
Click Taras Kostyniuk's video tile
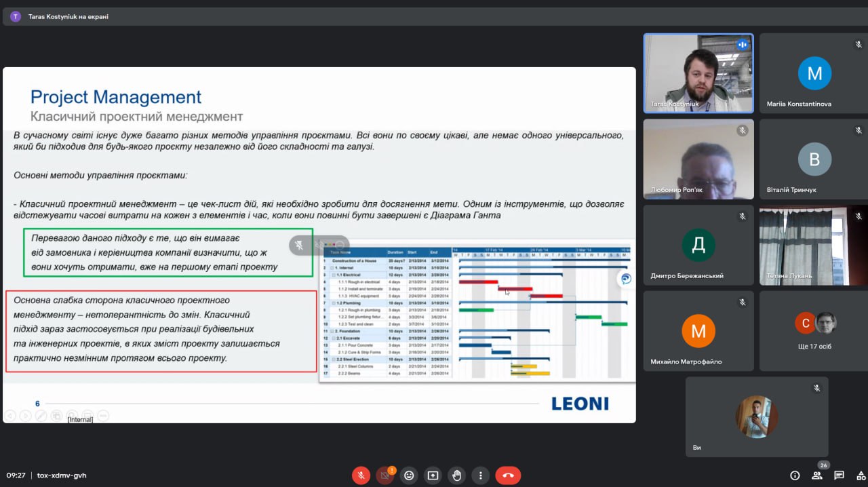click(698, 73)
